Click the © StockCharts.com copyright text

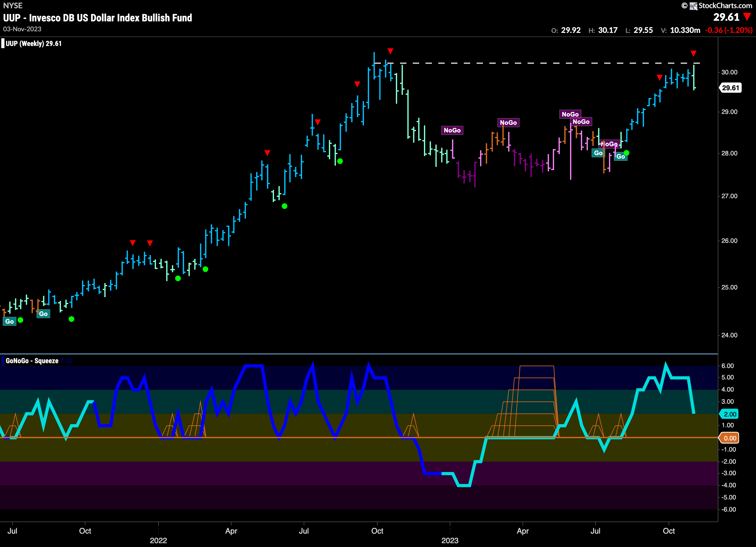click(717, 6)
